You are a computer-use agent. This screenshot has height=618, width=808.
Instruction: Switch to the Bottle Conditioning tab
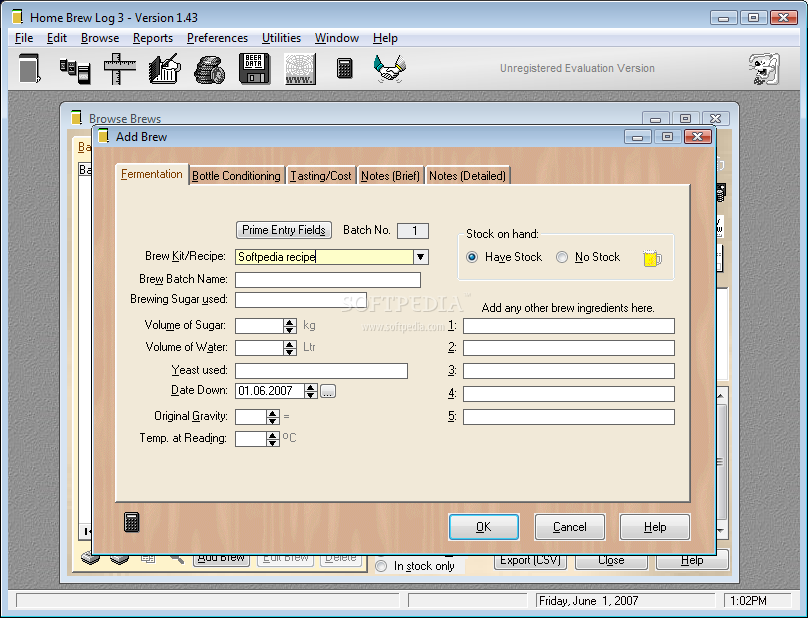click(x=236, y=176)
